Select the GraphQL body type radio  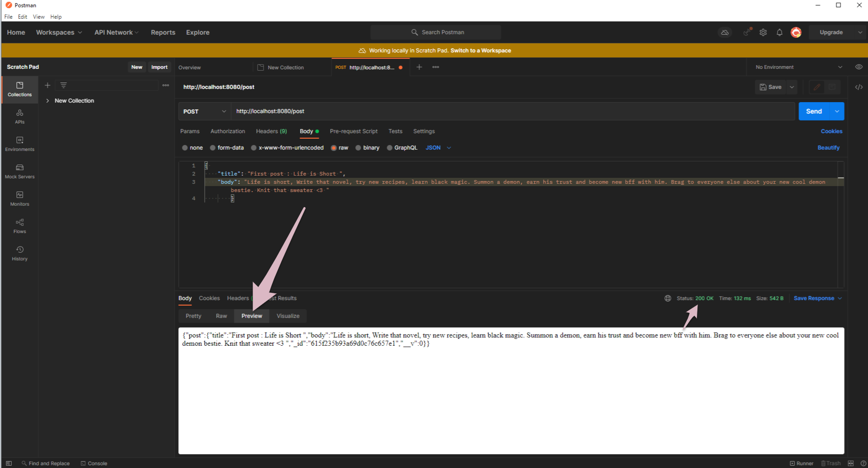(390, 148)
